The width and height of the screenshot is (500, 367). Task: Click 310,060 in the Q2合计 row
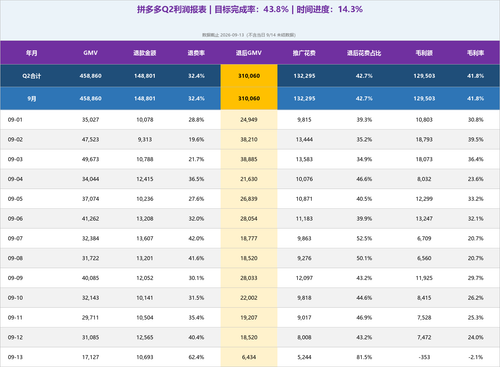point(249,76)
